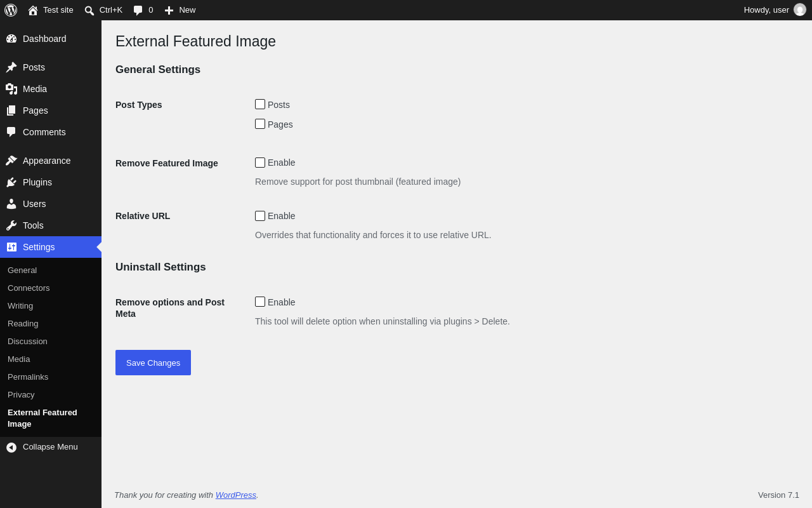
Task: Select External Featured Image submenu item
Action: tap(43, 418)
